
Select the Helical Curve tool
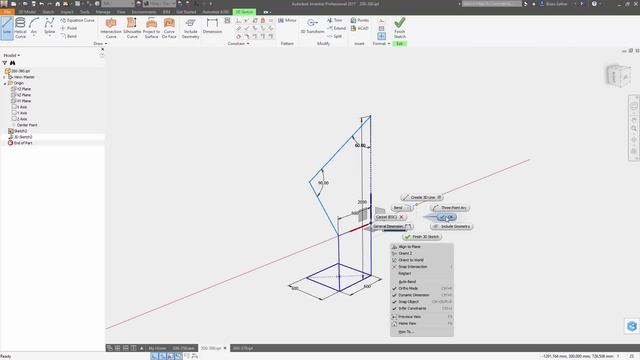click(20, 28)
